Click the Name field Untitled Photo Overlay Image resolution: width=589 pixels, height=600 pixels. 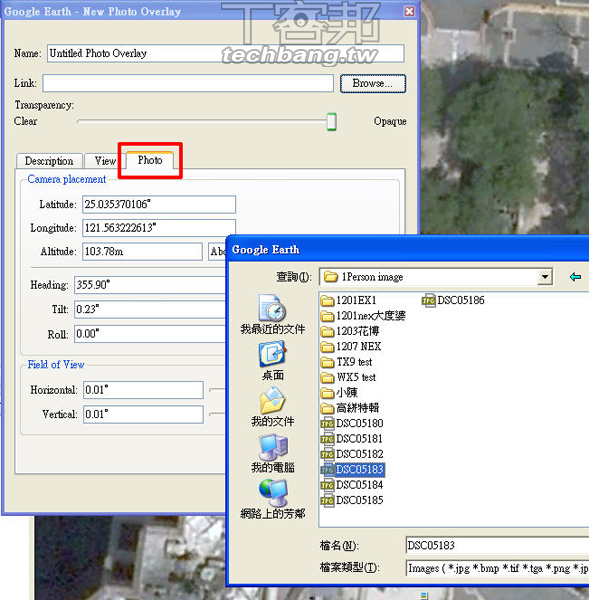coord(225,53)
